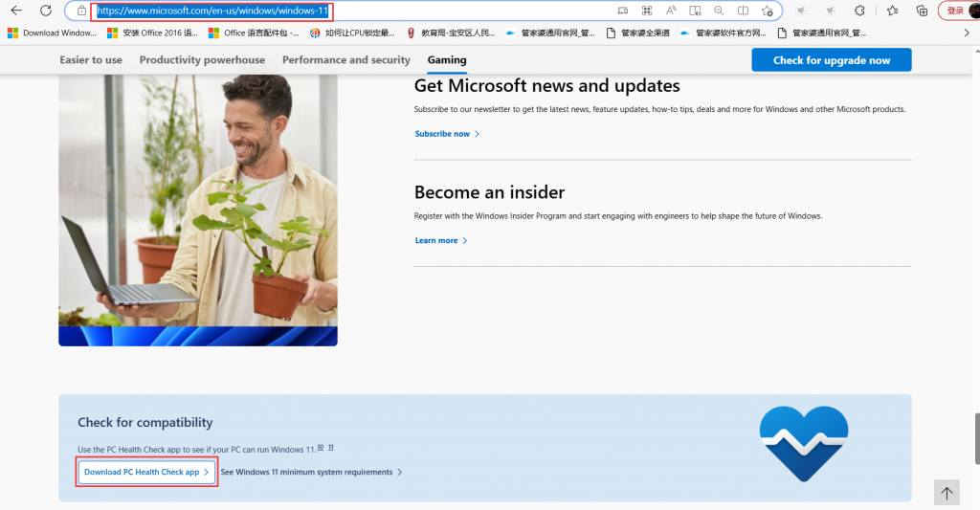
Task: Open the Favorites list icon
Action: [893, 11]
